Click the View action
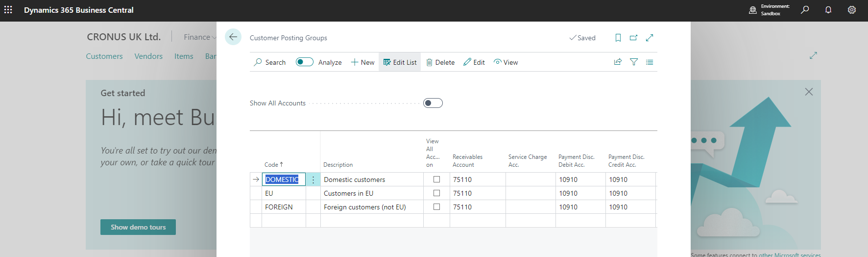 click(506, 62)
